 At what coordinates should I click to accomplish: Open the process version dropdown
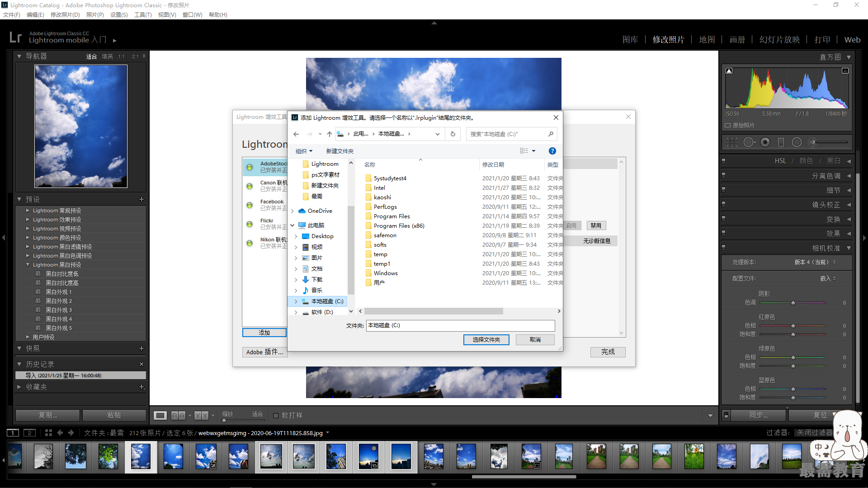(x=815, y=262)
